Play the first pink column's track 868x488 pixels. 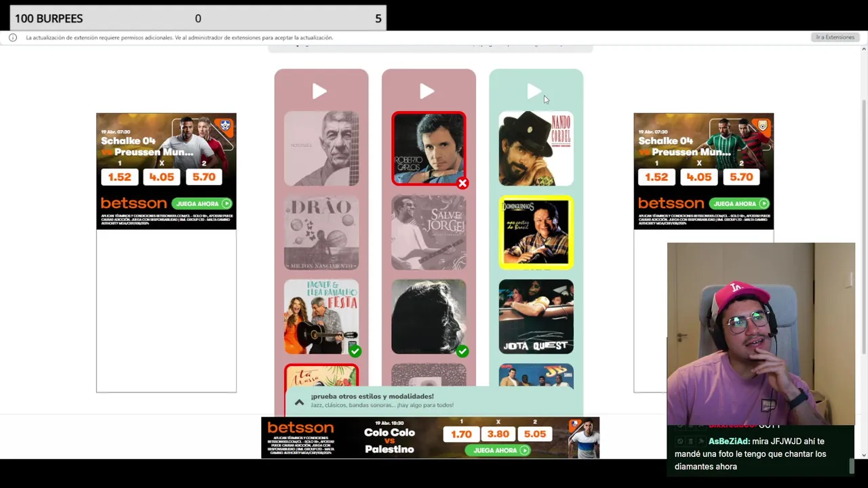tap(319, 91)
